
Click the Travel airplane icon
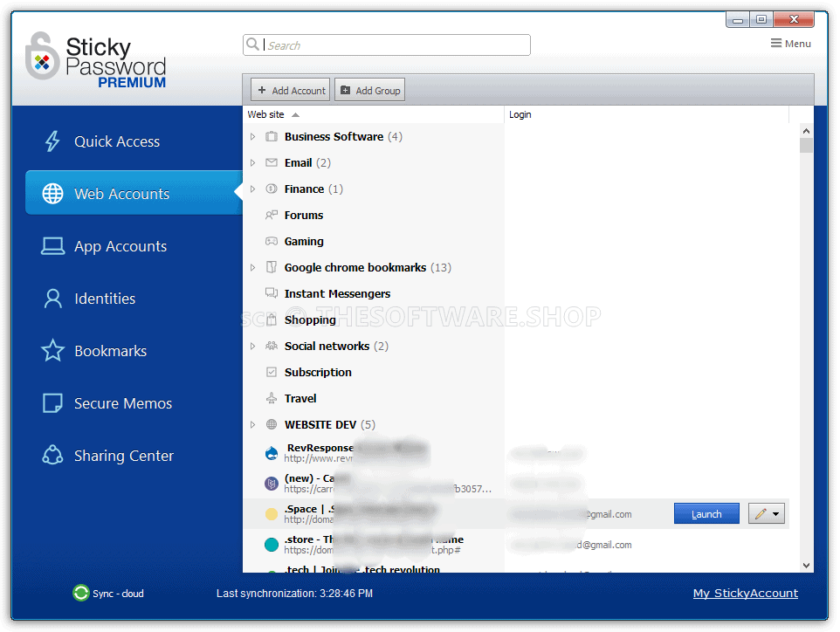pyautogui.click(x=272, y=398)
